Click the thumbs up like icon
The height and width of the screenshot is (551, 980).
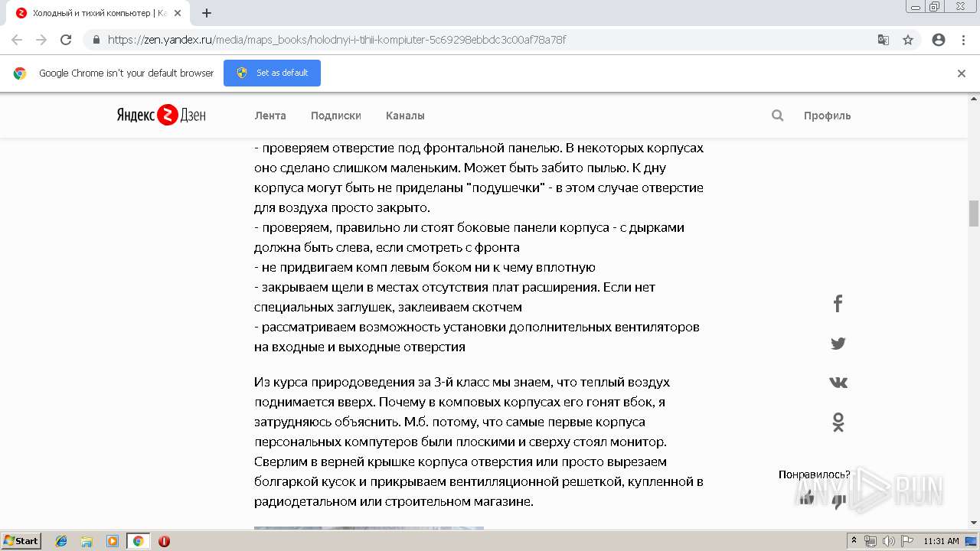(806, 498)
